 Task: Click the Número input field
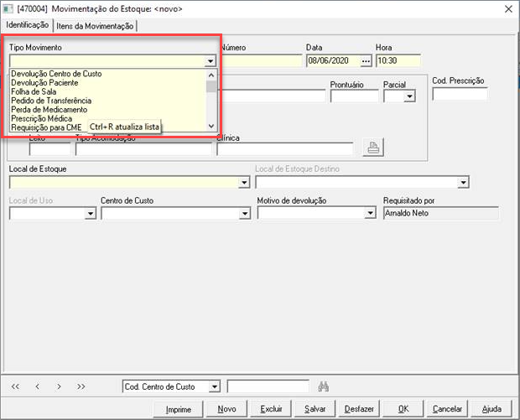coord(262,61)
